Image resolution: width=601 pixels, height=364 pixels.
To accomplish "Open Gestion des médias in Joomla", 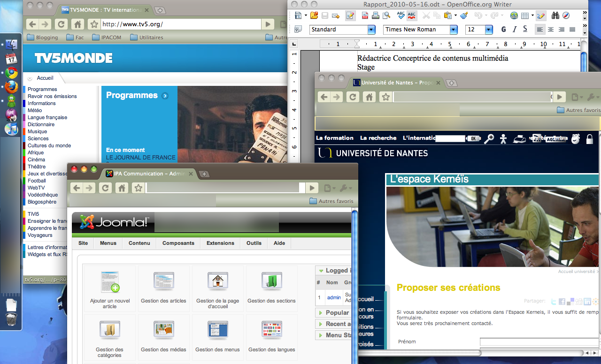I will (x=164, y=337).
